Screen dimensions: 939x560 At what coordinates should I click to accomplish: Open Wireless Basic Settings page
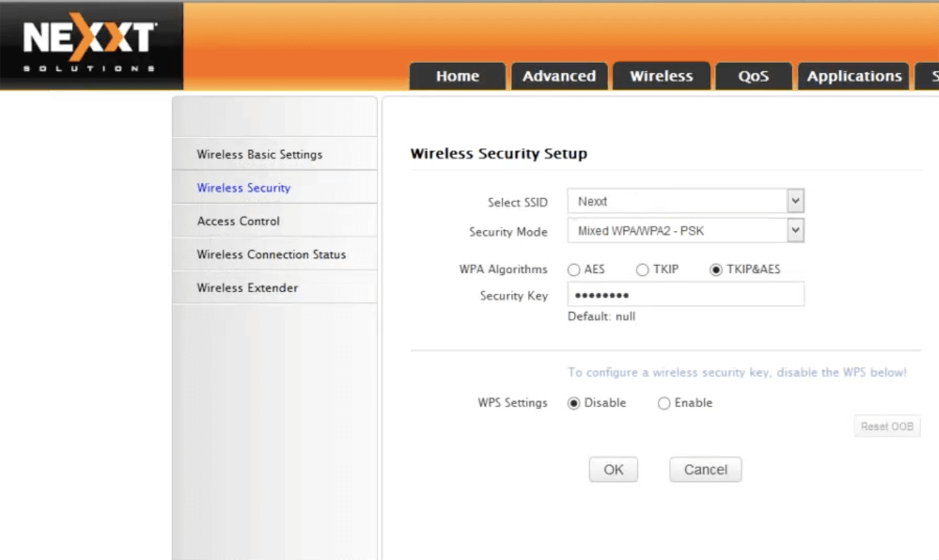point(259,155)
